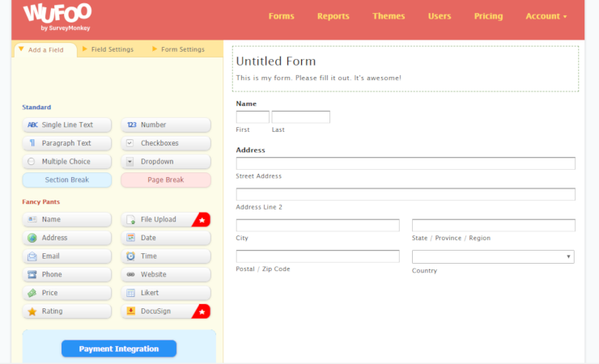Add a Paragraph Text field
The image size is (599, 364).
click(x=67, y=143)
